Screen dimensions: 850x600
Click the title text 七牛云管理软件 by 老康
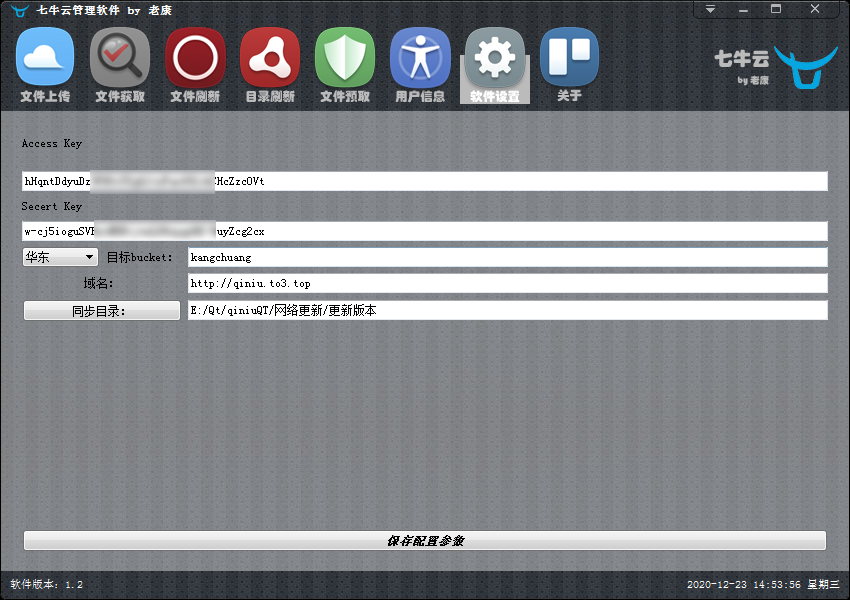[x=104, y=10]
